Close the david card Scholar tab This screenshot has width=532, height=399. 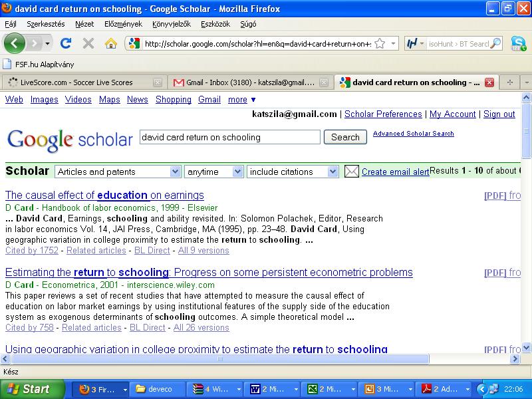click(489, 82)
